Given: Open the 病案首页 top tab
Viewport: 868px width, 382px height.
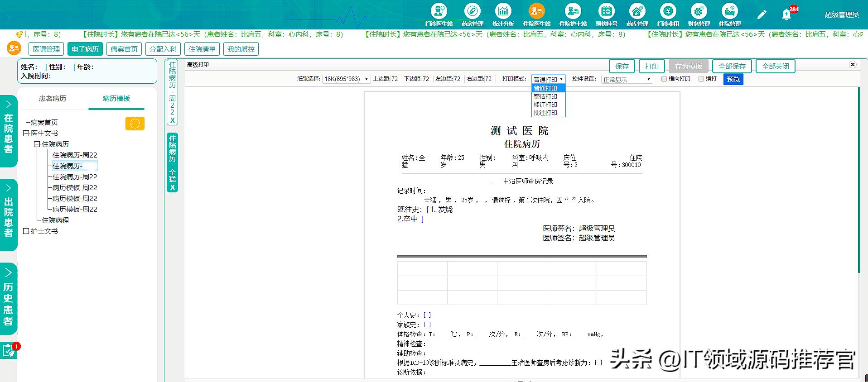Looking at the screenshot, I should pyautogui.click(x=124, y=49).
